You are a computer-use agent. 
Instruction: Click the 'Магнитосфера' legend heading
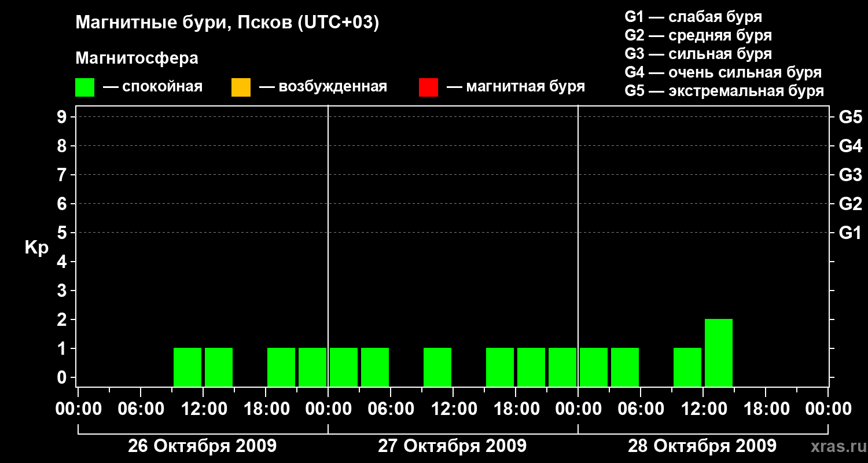(137, 58)
